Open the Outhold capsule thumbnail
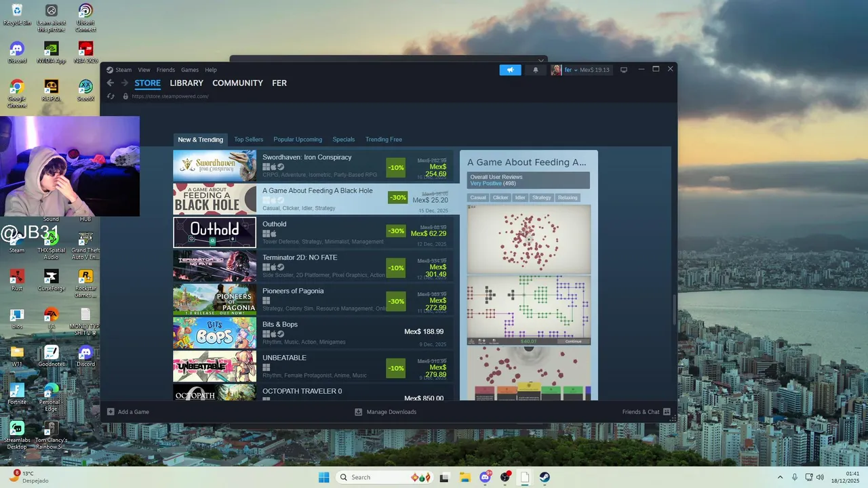 (214, 233)
